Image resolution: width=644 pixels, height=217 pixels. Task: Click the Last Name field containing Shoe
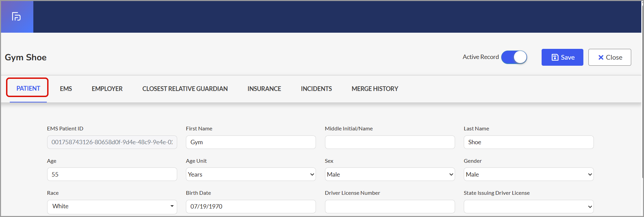[528, 142]
